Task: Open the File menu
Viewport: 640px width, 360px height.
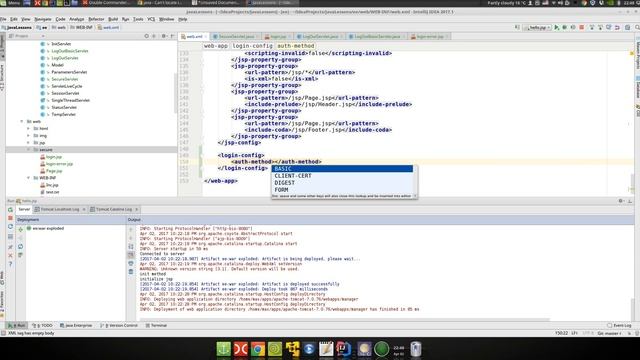Action: pos(3,19)
